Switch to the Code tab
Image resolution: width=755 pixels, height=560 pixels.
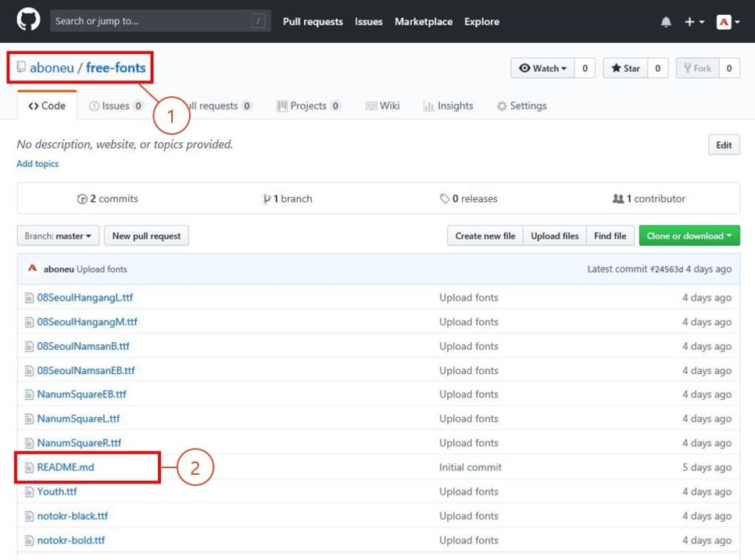pyautogui.click(x=47, y=106)
